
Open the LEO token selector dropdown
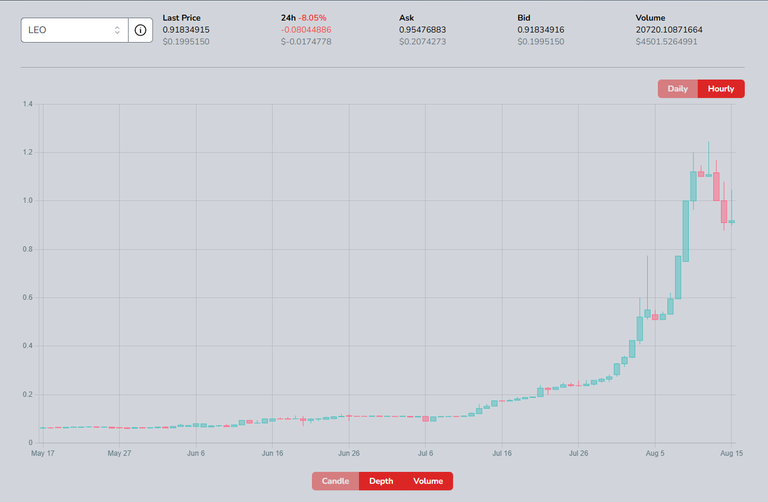[74, 30]
